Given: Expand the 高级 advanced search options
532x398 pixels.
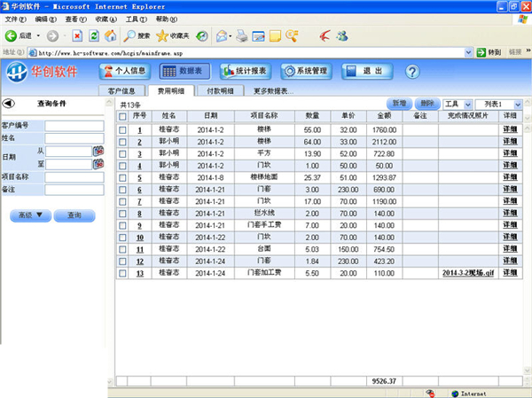Looking at the screenshot, I should 30,215.
